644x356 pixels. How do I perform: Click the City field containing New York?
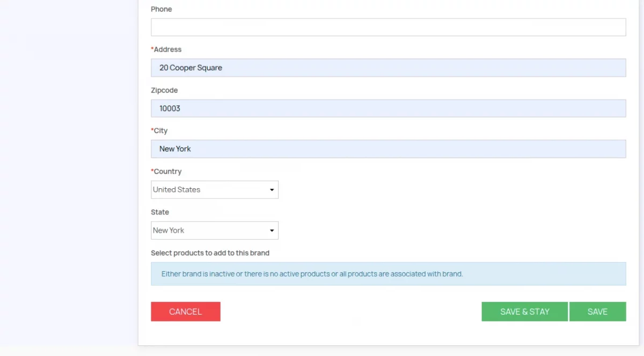pos(388,149)
